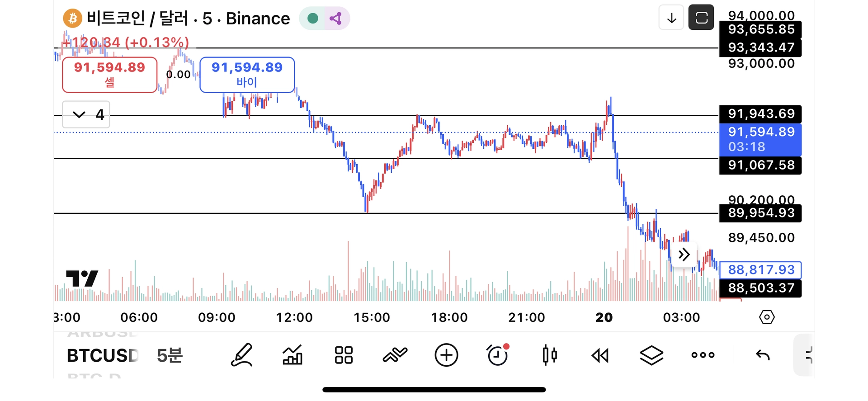
Task: Change chart type via candlestick icon
Action: pos(549,355)
